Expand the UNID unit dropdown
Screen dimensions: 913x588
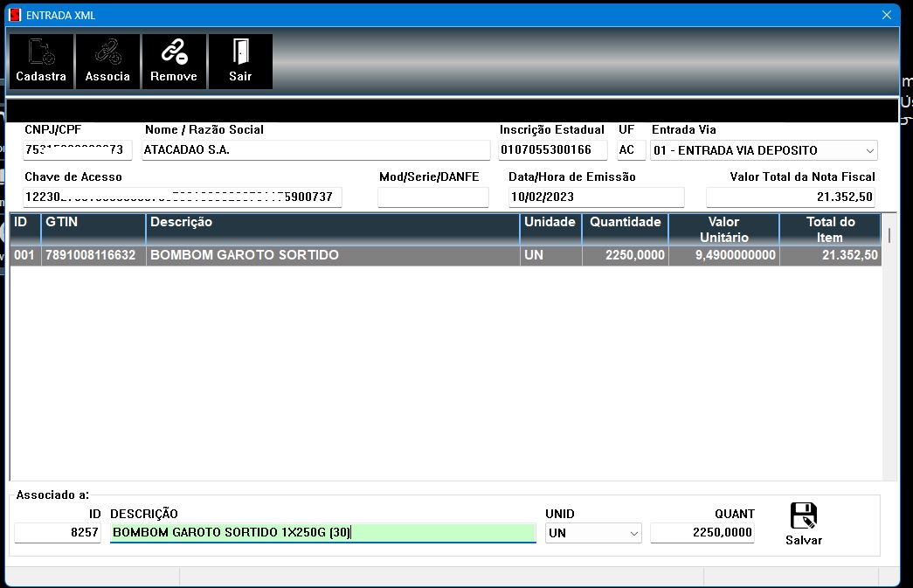[x=633, y=533]
